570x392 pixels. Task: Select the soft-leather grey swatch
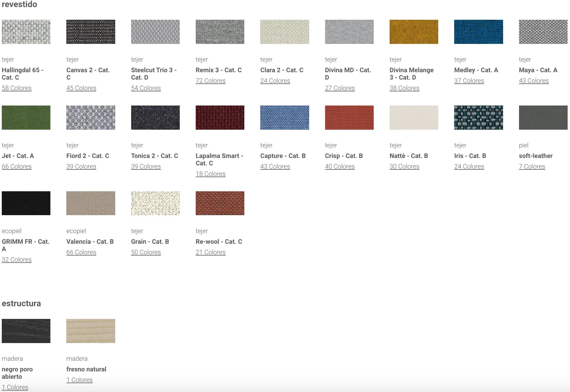point(543,118)
